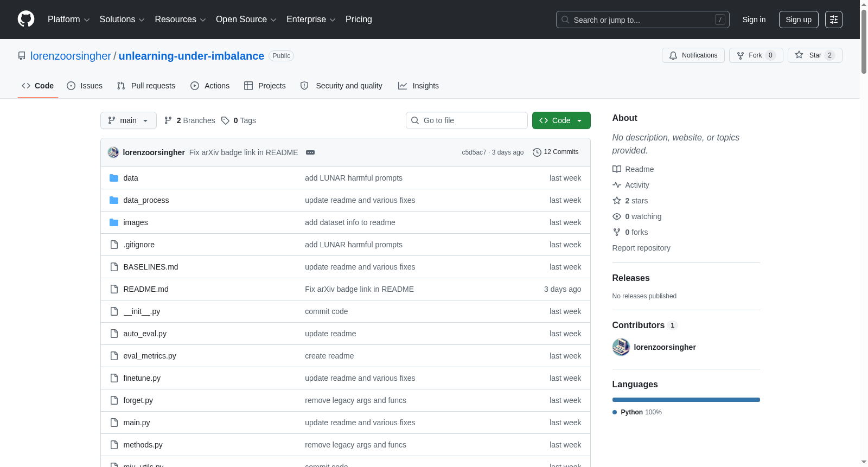Screen dimensions: 868x467
Task: Click Report repository link
Action: pos(641,248)
